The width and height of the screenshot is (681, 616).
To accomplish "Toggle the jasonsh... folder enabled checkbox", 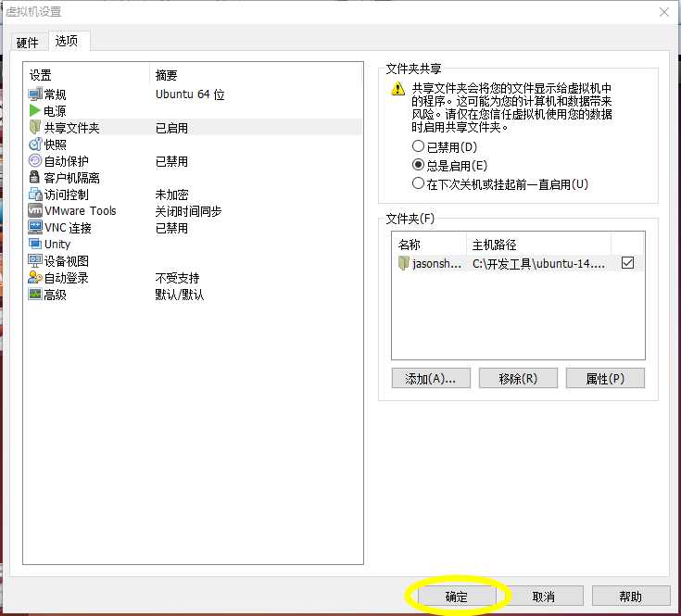I will click(627, 263).
